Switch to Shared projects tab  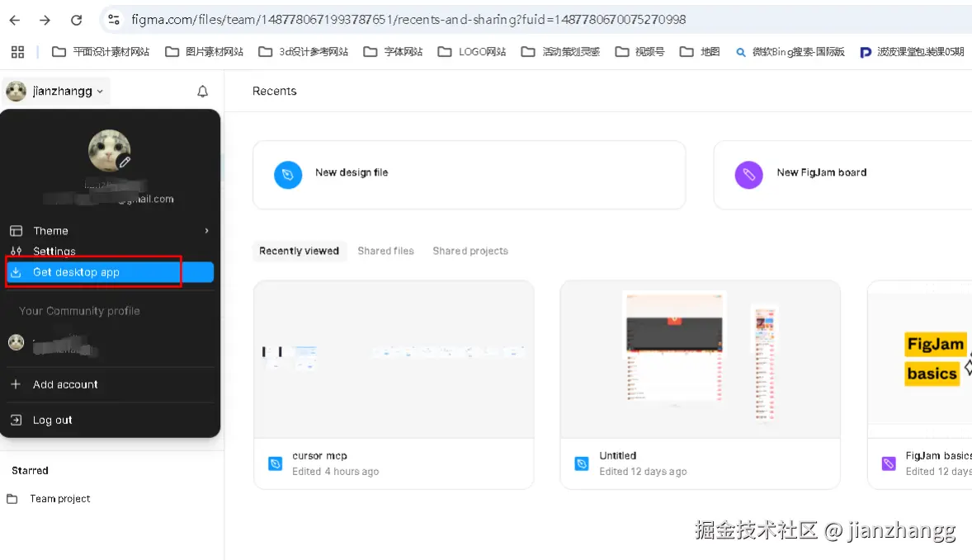469,251
